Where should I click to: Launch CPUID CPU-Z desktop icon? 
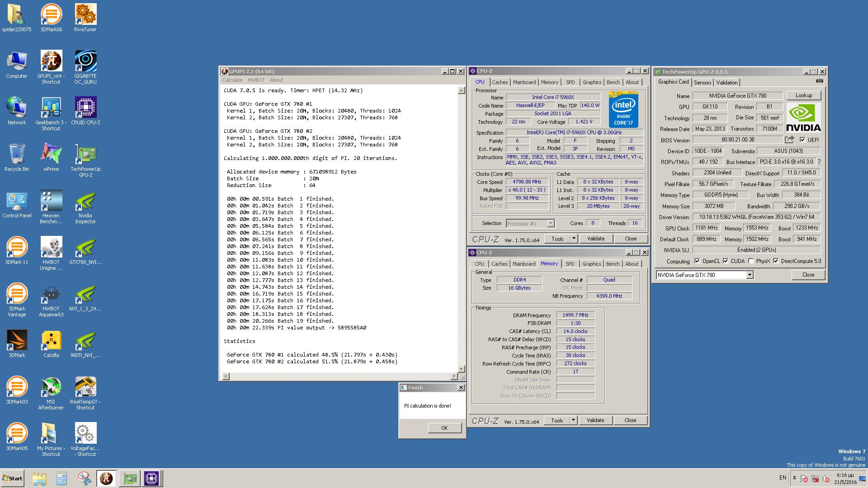pyautogui.click(x=85, y=111)
